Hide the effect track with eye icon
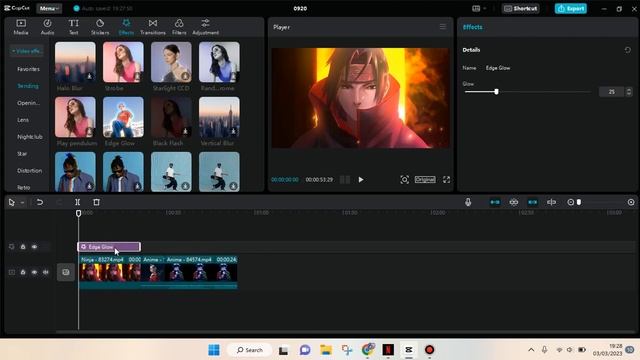640x360 pixels. [34, 247]
